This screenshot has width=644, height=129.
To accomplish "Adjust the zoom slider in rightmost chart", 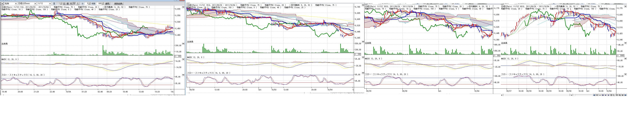I will click(x=575, y=95).
